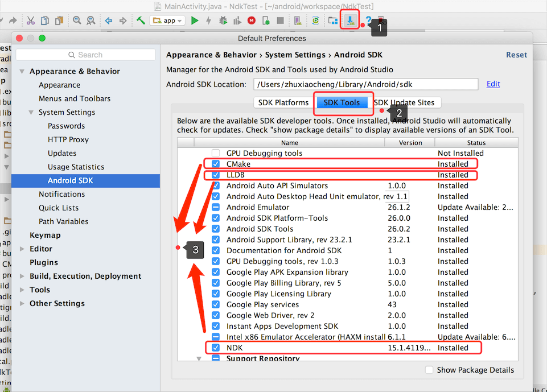
Task: Click the Apply Changes lightning icon
Action: pyautogui.click(x=209, y=21)
